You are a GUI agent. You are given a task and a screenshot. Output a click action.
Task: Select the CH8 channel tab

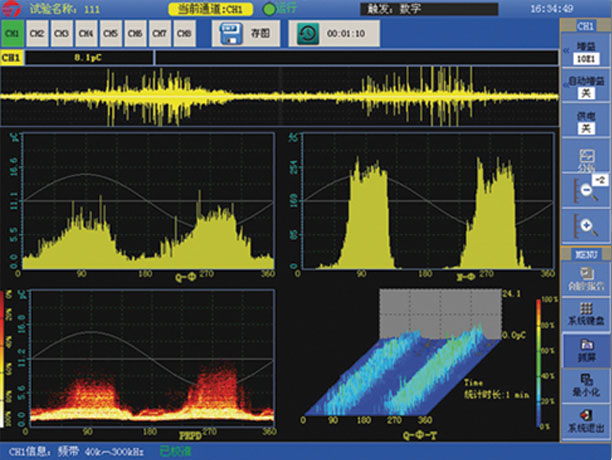tap(184, 34)
